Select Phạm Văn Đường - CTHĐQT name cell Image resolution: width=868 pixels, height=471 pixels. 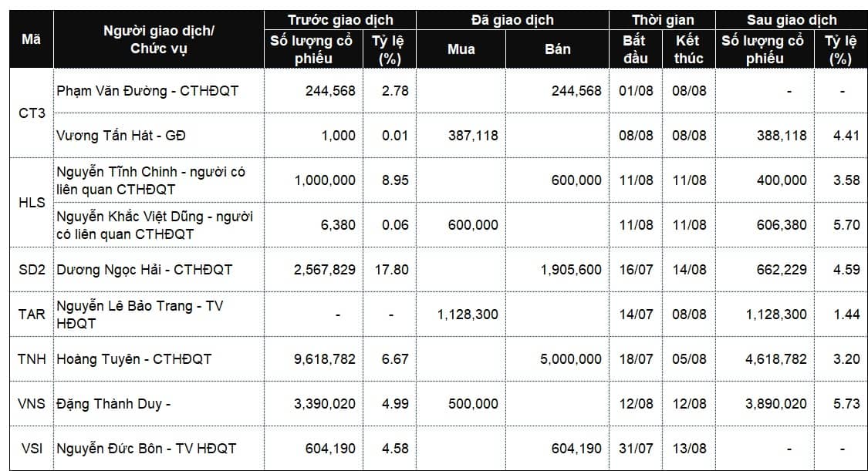pos(147,91)
